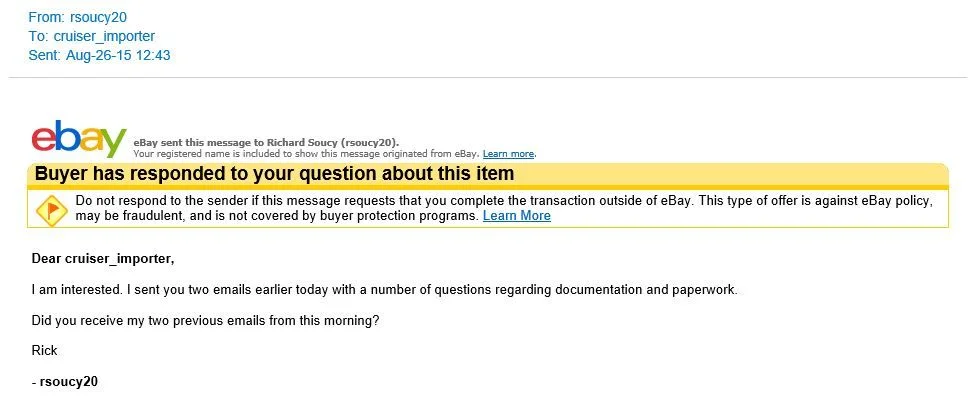Screen dimensions: 971x415
Task: Click the 'Did you receive my two previous emails' line
Action: tap(205, 321)
